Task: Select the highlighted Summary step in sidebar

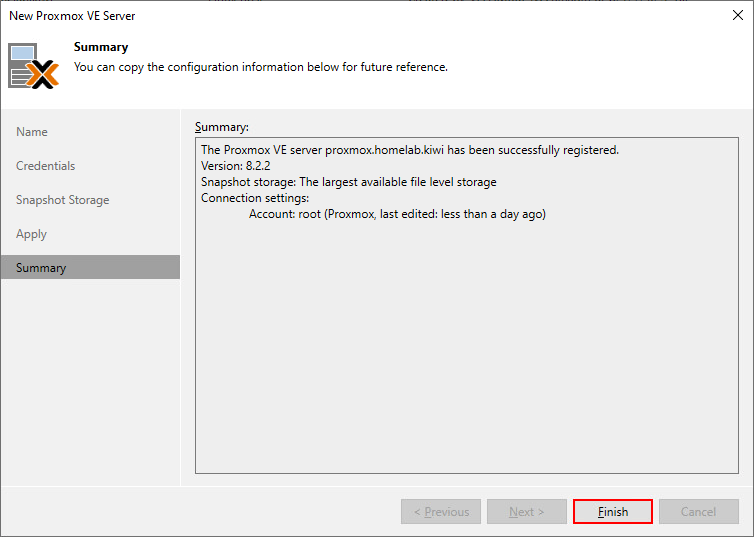Action: tap(41, 268)
